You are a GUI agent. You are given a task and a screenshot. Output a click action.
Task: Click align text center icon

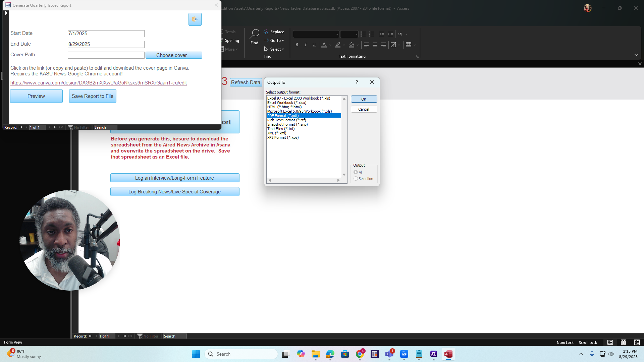375,45
